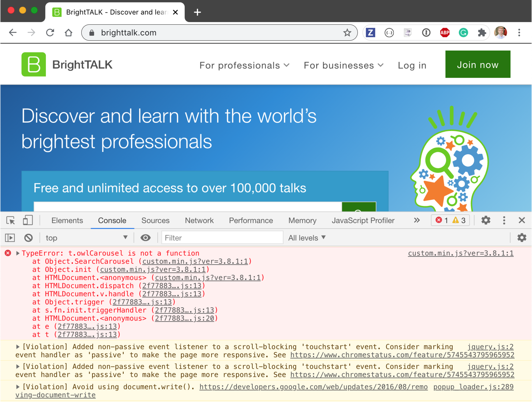Click the green search button
This screenshot has width=532, height=402.
[x=359, y=207]
